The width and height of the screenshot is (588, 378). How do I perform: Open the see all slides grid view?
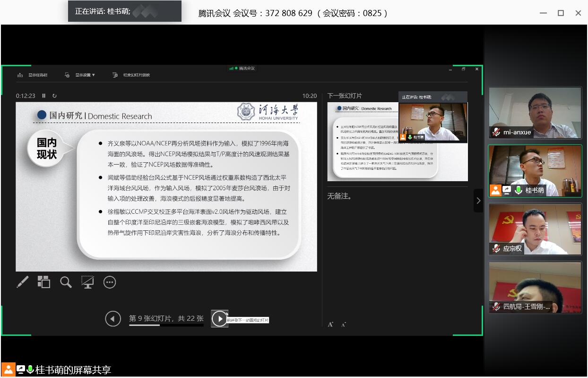pyautogui.click(x=44, y=282)
